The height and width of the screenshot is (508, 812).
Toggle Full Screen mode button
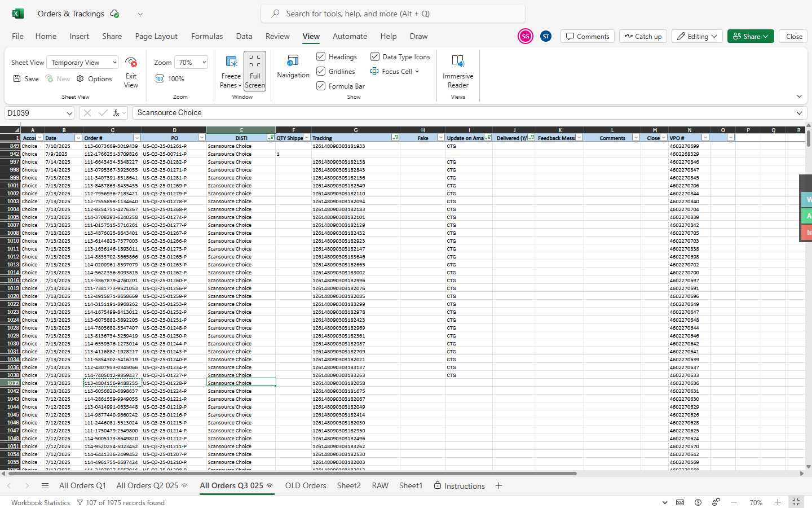(255, 71)
